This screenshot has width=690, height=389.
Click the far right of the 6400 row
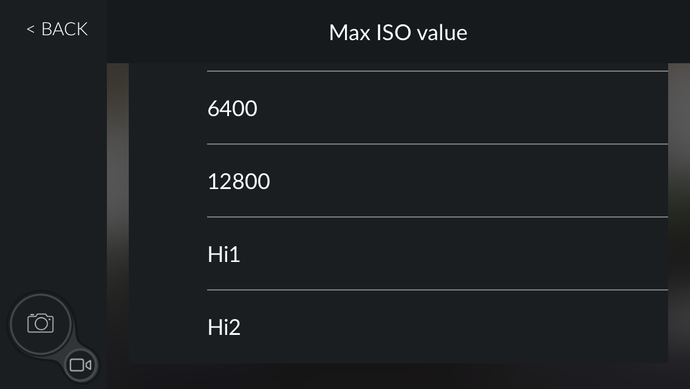(638, 108)
